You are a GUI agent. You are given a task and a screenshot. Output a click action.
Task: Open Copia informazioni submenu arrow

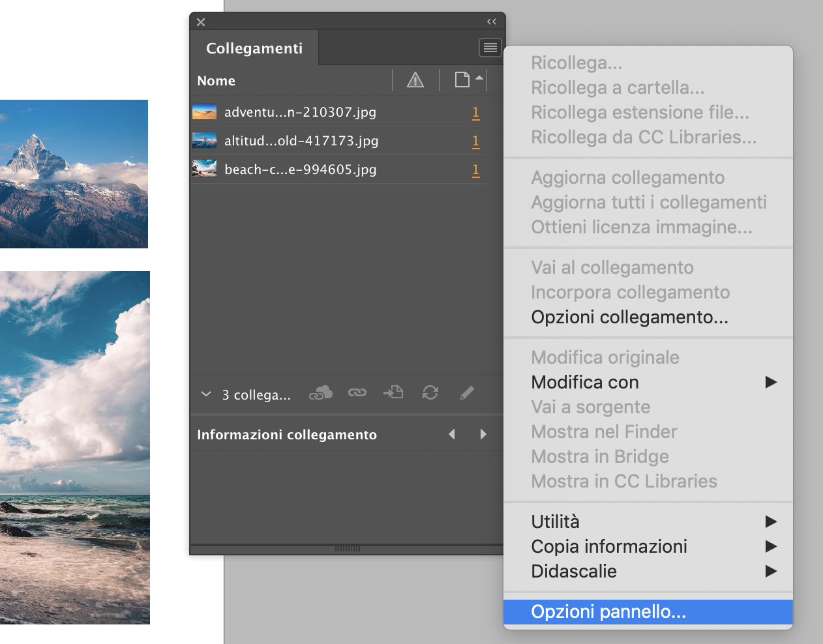pos(771,546)
